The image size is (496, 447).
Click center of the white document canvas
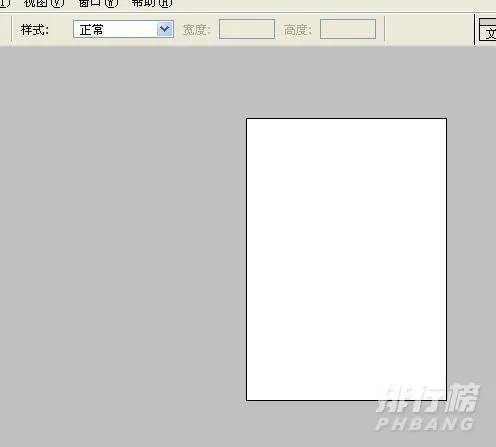point(346,259)
